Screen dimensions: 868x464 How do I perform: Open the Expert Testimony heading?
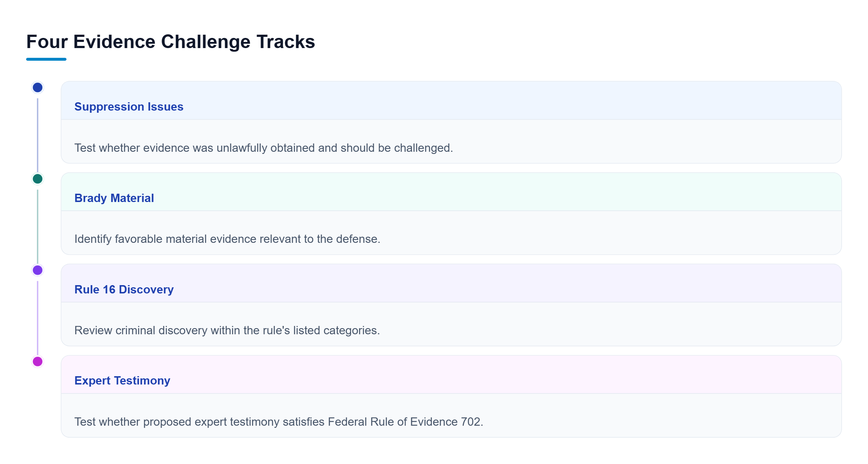[122, 381]
